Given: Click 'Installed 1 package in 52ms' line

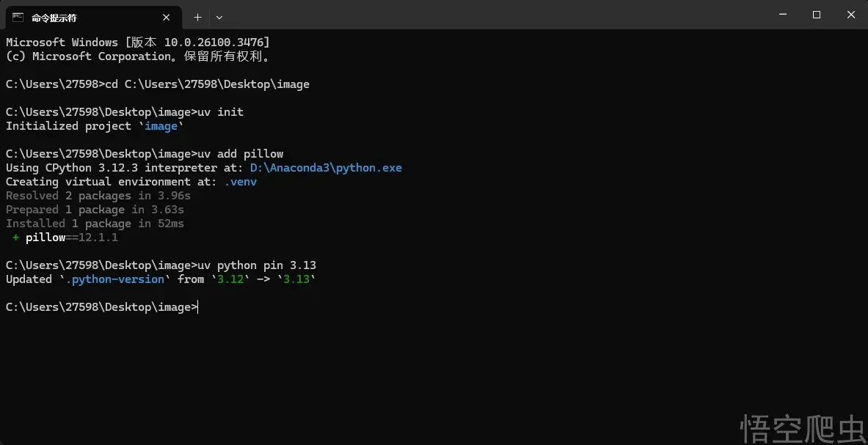Looking at the screenshot, I should pos(95,224).
